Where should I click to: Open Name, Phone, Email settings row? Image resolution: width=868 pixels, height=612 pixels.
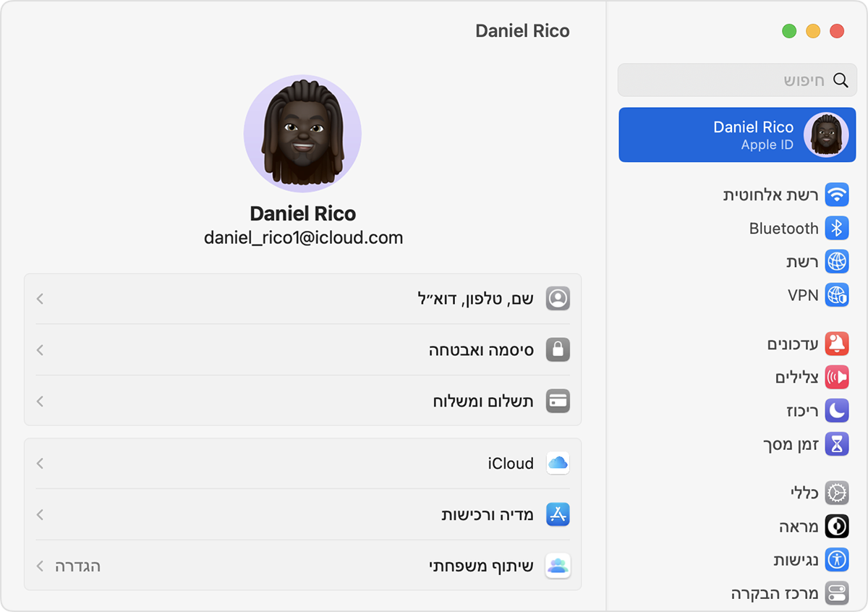pos(302,299)
